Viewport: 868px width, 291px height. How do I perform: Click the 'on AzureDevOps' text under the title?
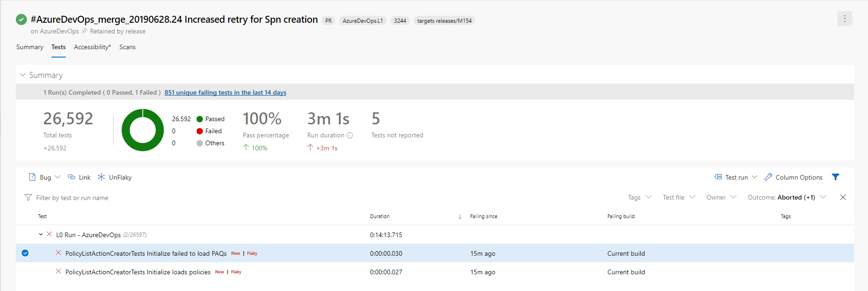[x=55, y=31]
